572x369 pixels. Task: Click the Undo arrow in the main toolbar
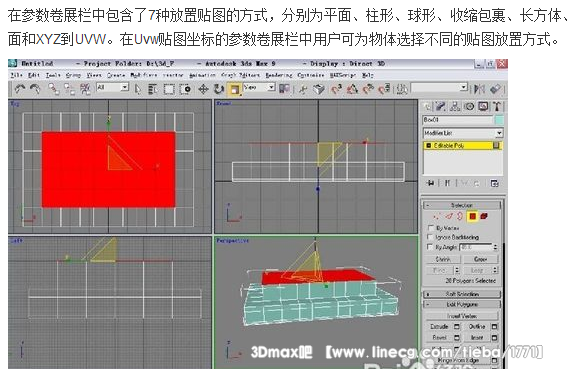19,89
